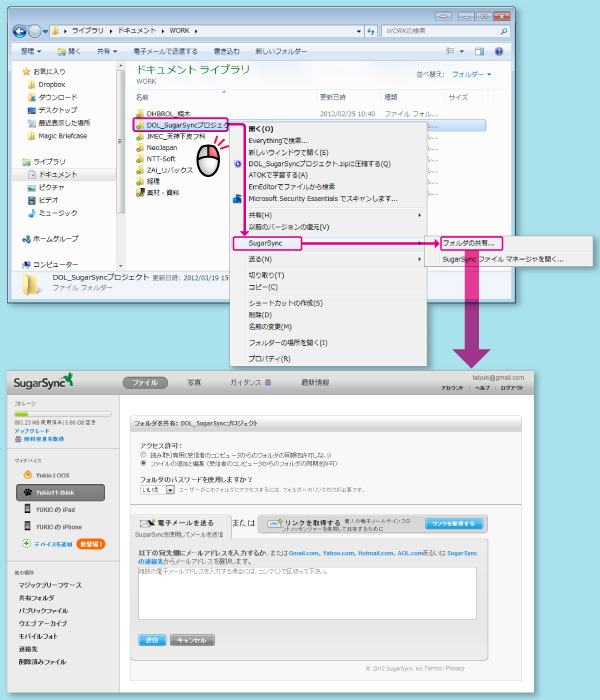The height and width of the screenshot is (700, 600).
Task: Select ピクチャ library in sidebar
Action: coord(46,188)
